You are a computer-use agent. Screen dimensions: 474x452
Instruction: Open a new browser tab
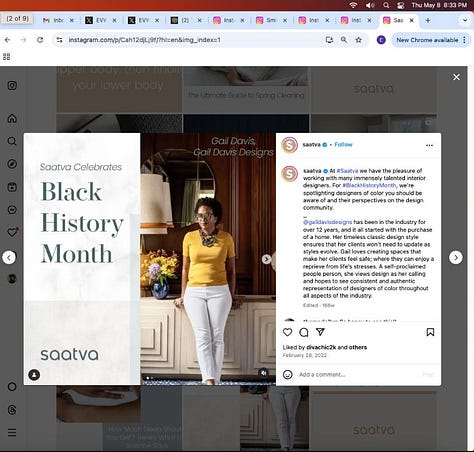point(428,20)
